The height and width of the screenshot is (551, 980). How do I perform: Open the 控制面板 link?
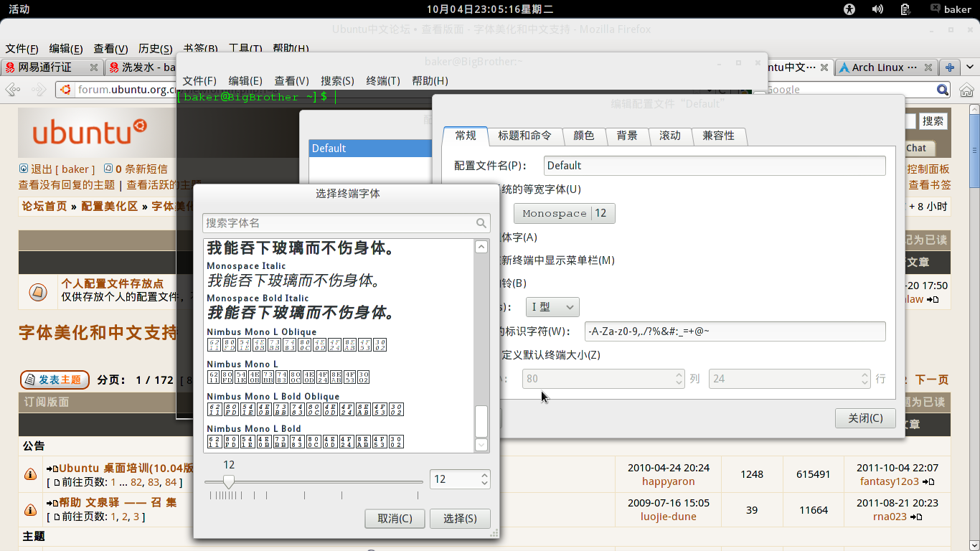tap(928, 169)
